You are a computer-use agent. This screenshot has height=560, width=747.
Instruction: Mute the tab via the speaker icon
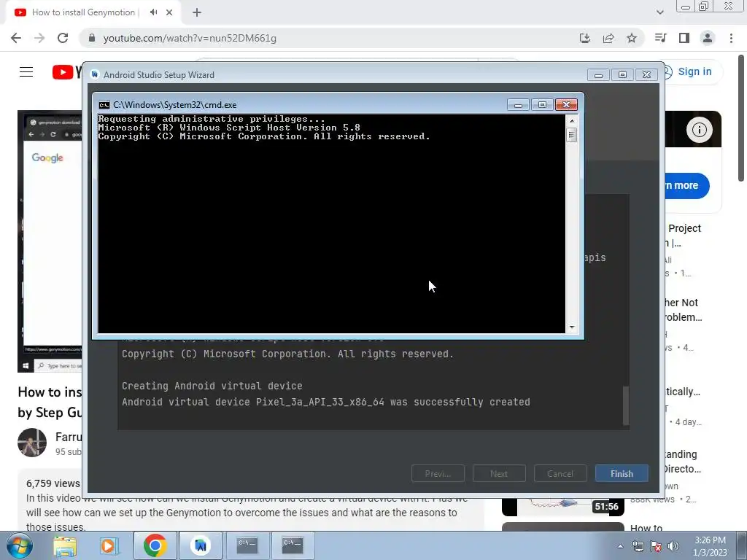(153, 12)
